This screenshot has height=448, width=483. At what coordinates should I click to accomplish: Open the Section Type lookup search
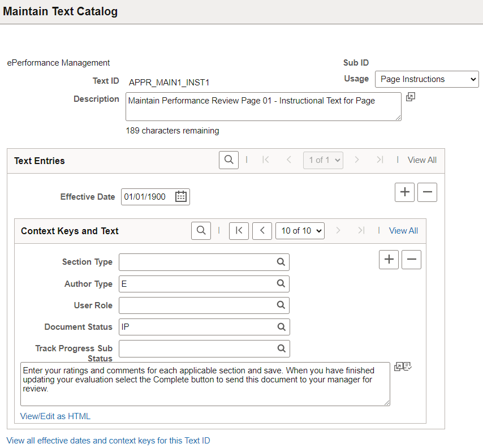[x=281, y=262]
